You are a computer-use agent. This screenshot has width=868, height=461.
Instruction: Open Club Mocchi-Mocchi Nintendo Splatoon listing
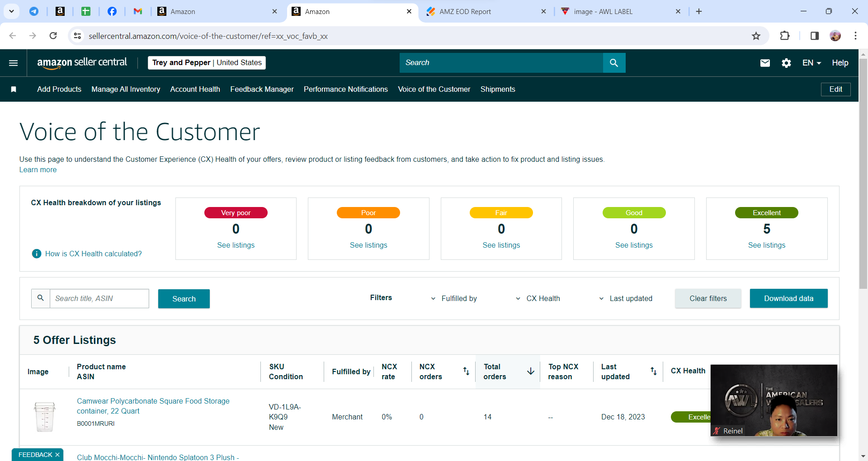[x=158, y=457]
